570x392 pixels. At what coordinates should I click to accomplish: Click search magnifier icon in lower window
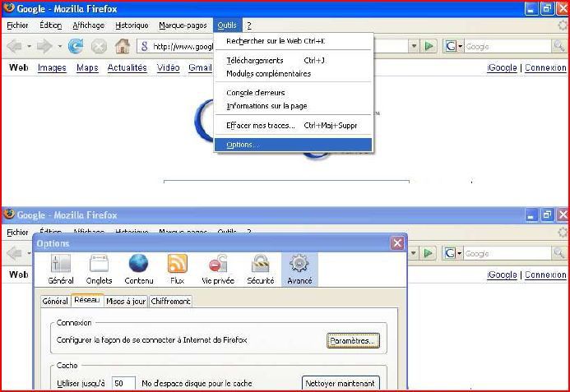[x=558, y=253]
